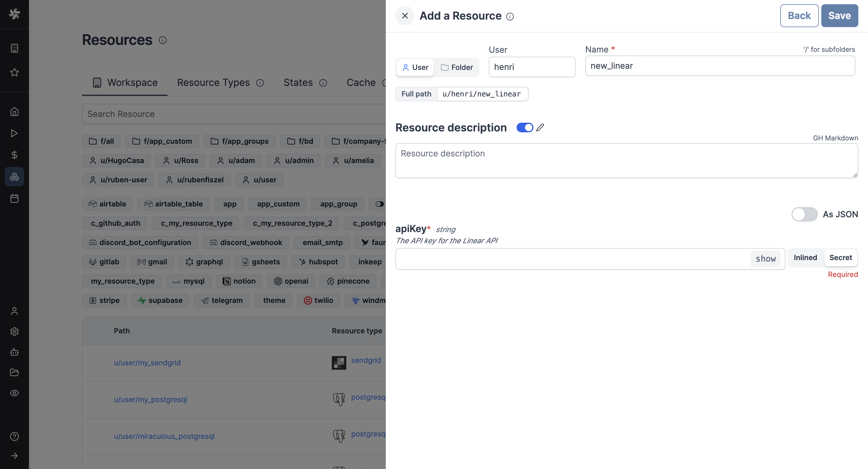Enable the As JSON toggle
The width and height of the screenshot is (868, 469).
point(805,214)
